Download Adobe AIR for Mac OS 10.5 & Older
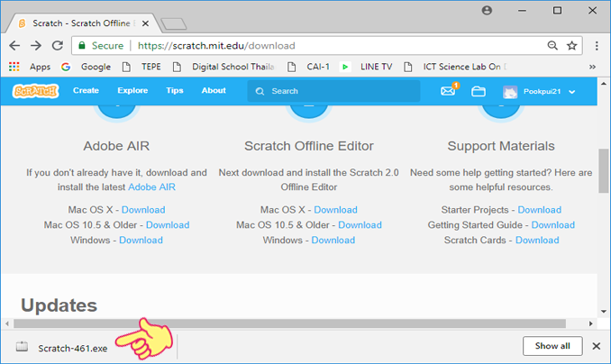This screenshot has width=611, height=364. [x=168, y=225]
